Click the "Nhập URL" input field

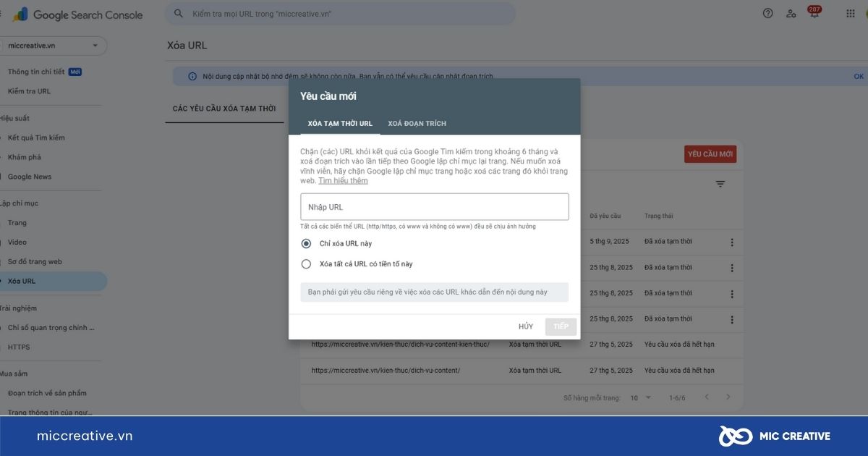click(x=434, y=207)
